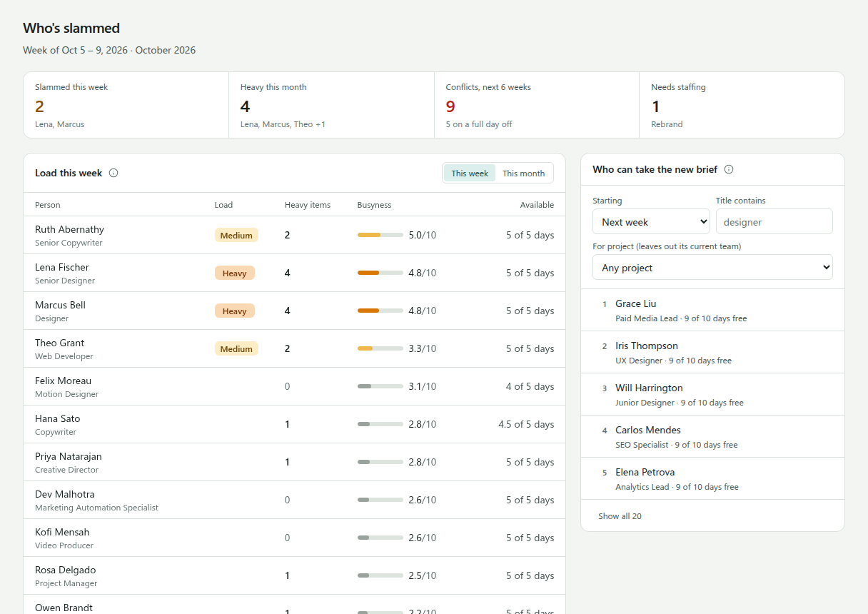Switch to the This month view
Screen dimensions: 868x614
point(523,173)
